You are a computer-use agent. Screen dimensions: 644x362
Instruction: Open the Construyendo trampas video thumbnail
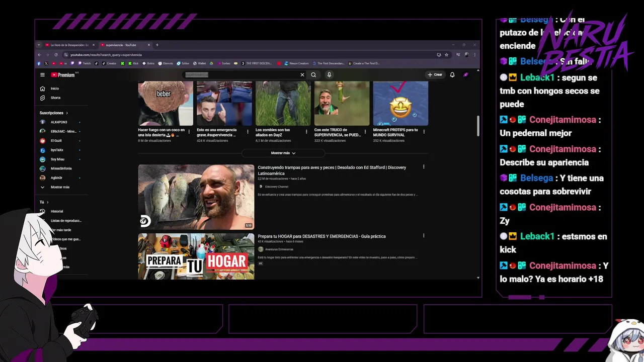click(196, 197)
